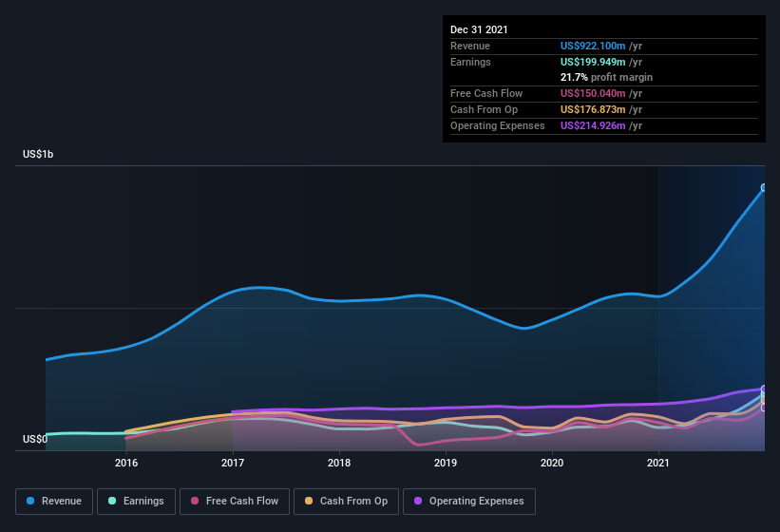Toggle Free Cash Flow legend button
780x532 pixels.
tap(235, 502)
